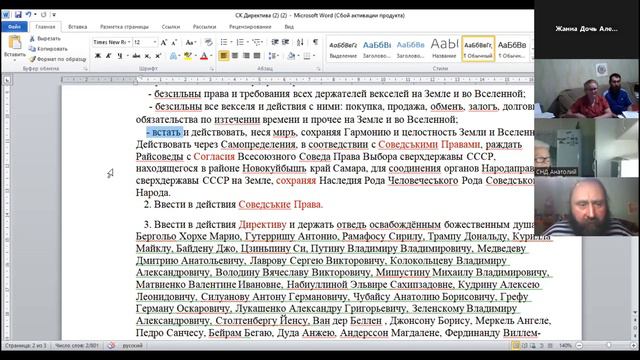Toggle strikethrough formatting
Screen dimensions: 640x360
point(136,56)
